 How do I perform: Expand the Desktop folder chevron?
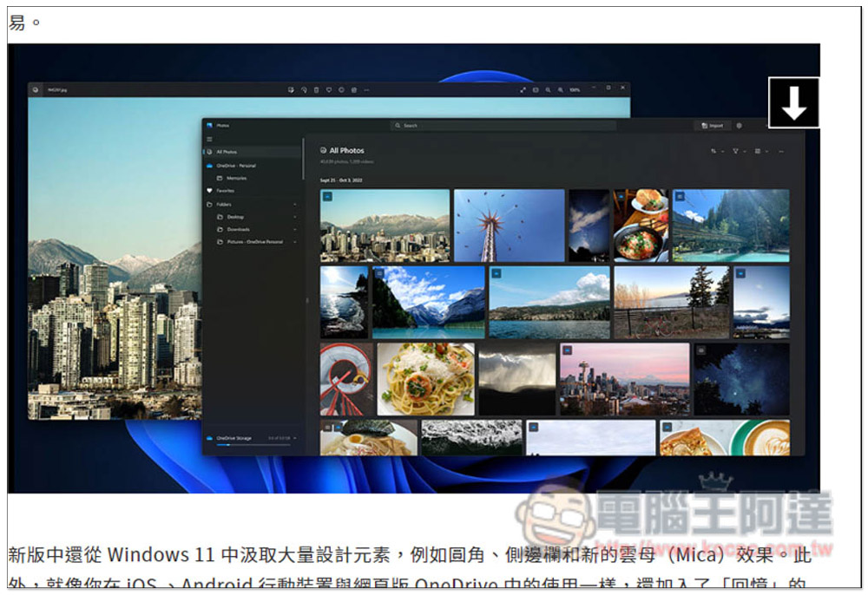tap(295, 217)
